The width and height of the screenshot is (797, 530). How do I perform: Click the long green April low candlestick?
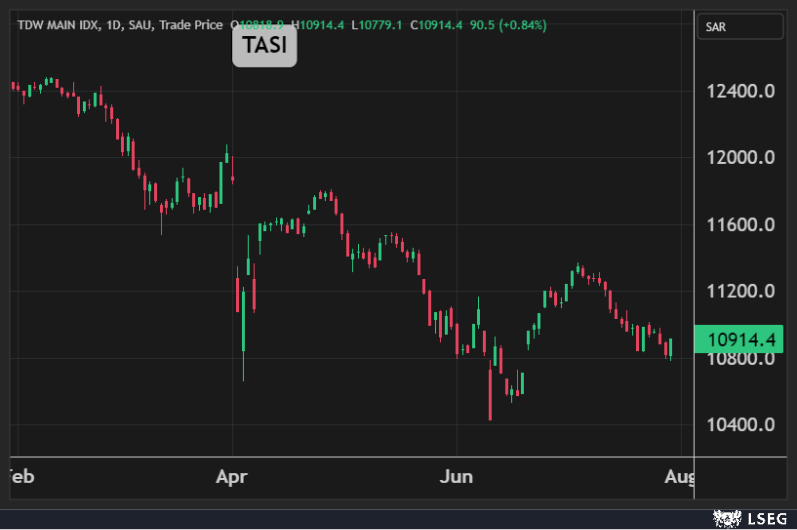(243, 320)
